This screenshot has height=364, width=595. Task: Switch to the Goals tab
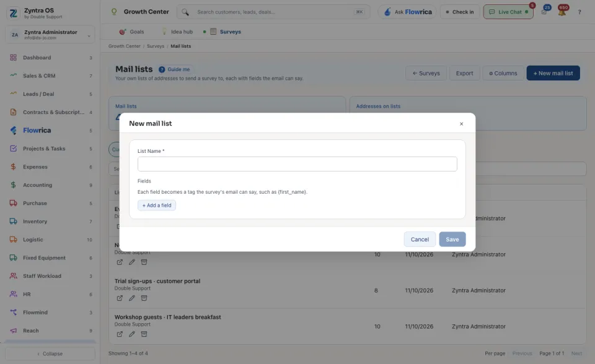pos(131,32)
